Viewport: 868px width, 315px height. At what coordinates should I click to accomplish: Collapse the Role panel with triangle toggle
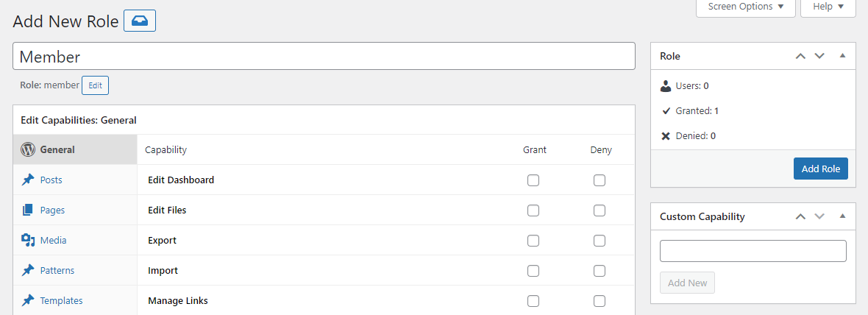[843, 56]
